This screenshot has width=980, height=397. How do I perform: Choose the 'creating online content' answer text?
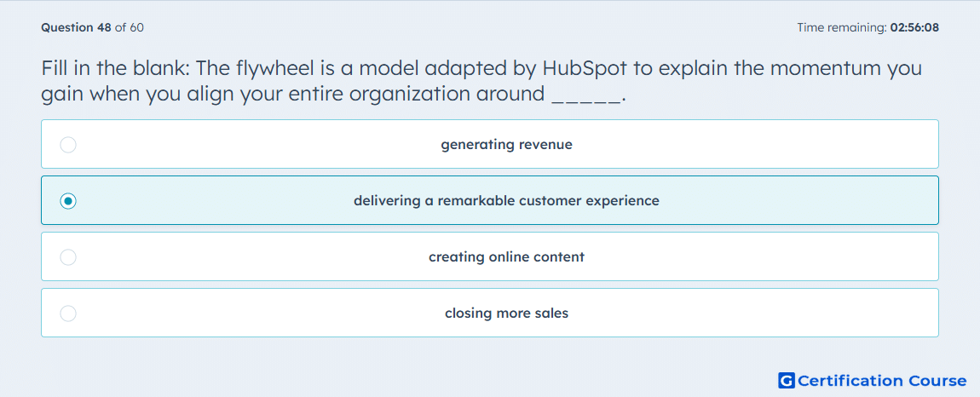point(506,257)
